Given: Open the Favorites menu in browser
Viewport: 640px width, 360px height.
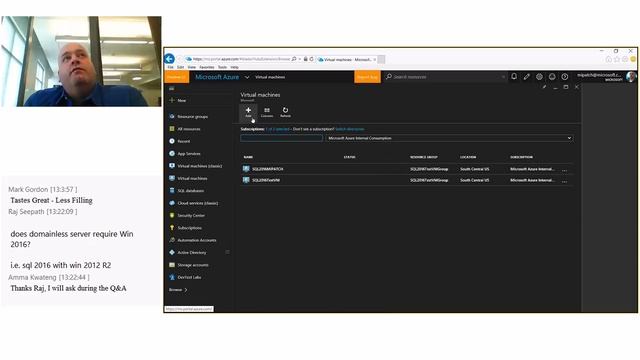Looking at the screenshot, I should [207, 67].
